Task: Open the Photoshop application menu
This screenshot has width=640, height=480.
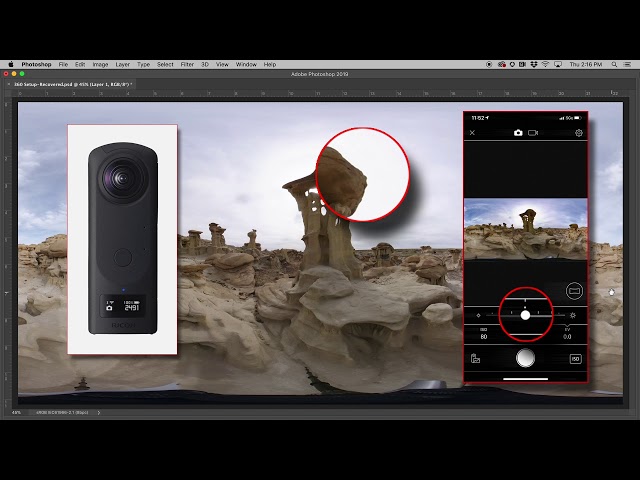Action: 36,64
